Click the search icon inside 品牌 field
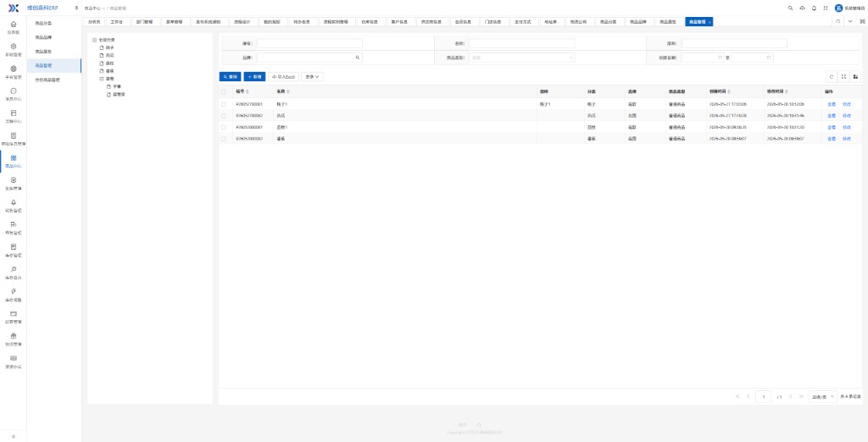868x442 pixels. (x=357, y=58)
